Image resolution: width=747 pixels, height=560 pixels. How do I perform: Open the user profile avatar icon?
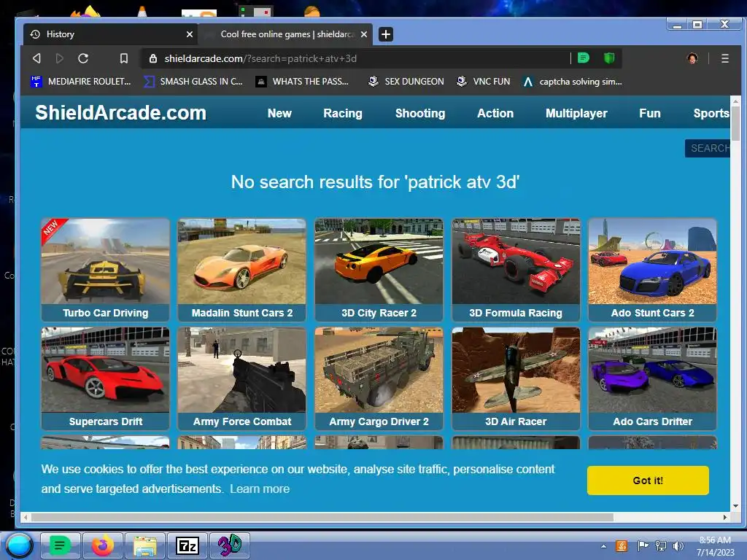(x=692, y=58)
